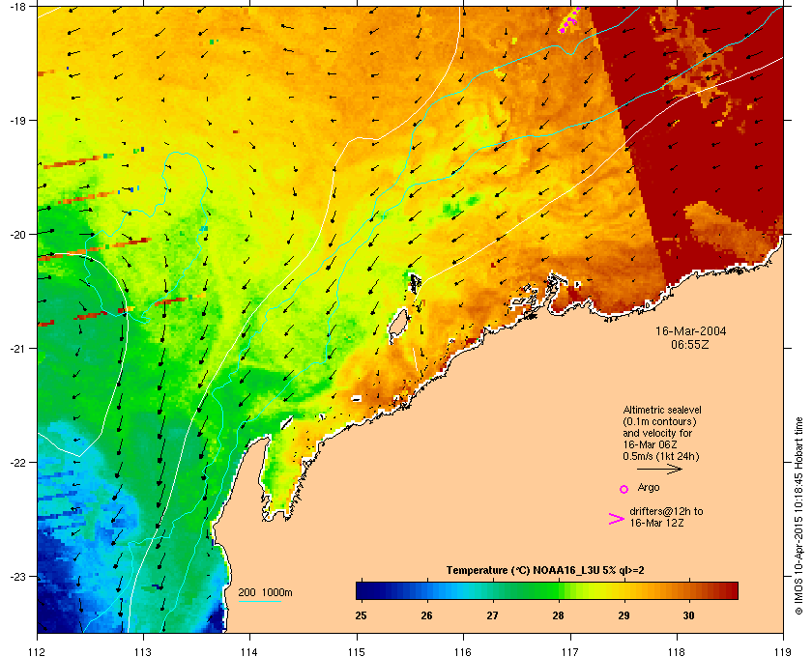Screen dimensions: 812x657
Task: Click the longitude axis label 119
Action: tap(784, 652)
